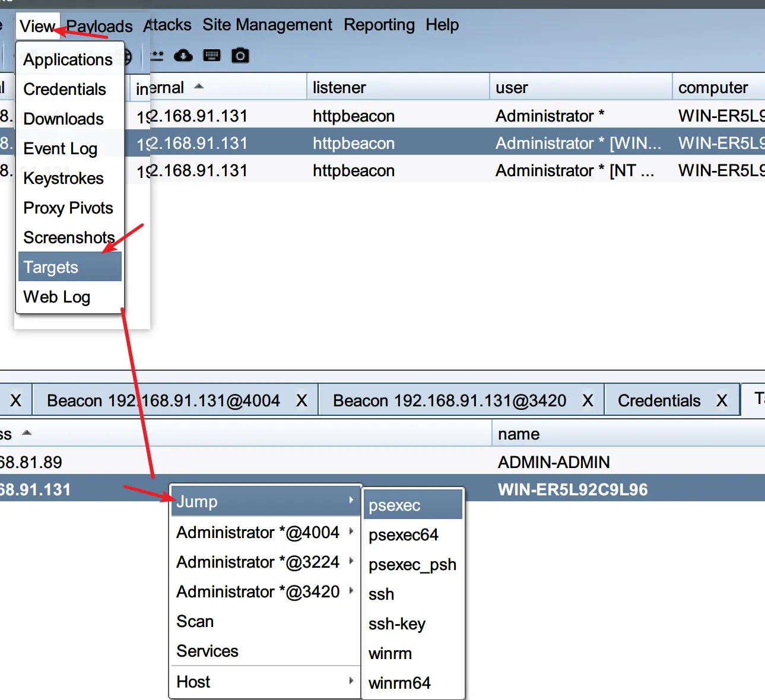Open the downloads cloud toolbar icon
Screen dimensions: 765x700
click(183, 56)
